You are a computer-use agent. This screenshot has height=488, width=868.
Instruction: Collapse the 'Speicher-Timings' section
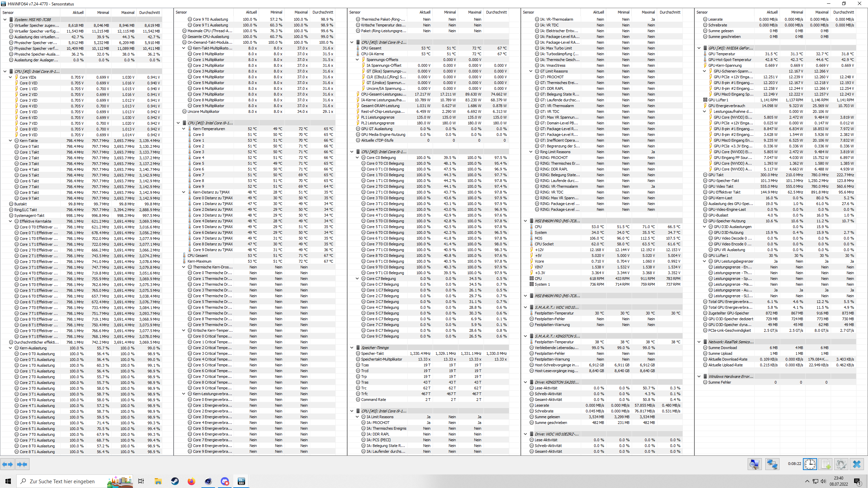pos(352,347)
